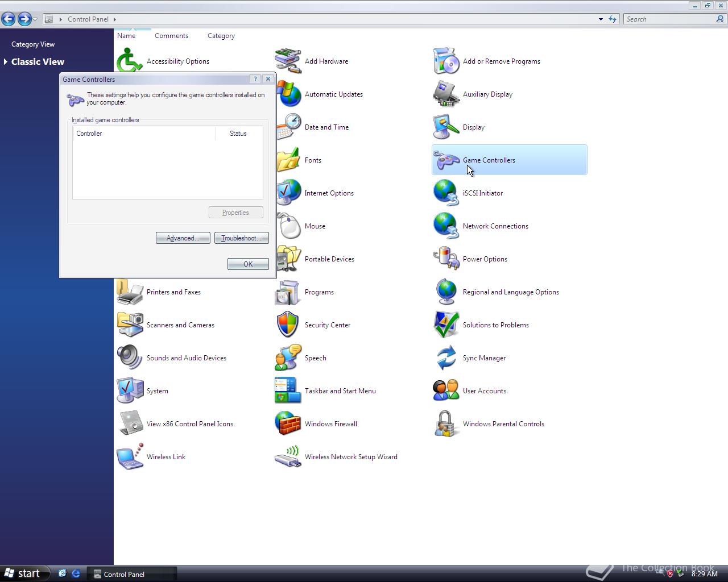Open the Network Connections icon

coord(446,226)
